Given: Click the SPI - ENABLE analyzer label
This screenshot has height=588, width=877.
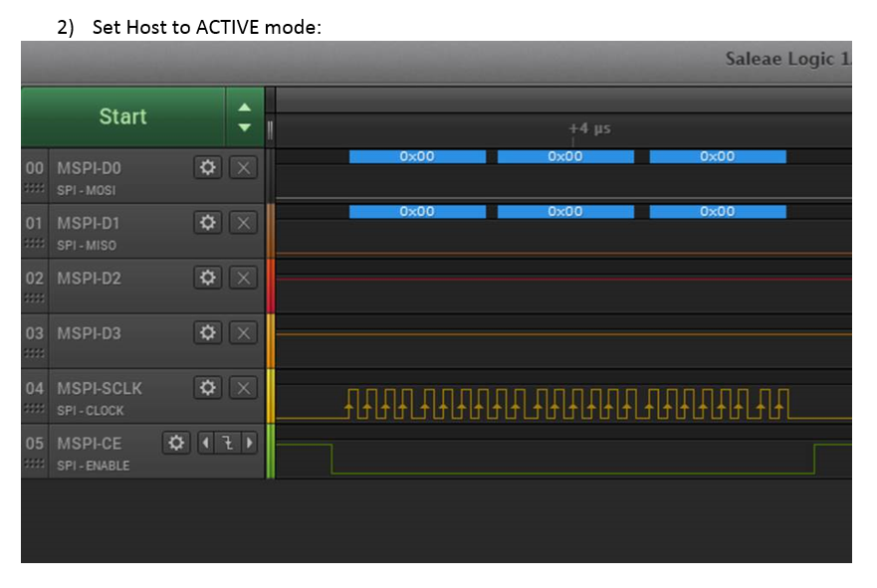Looking at the screenshot, I should (93, 466).
